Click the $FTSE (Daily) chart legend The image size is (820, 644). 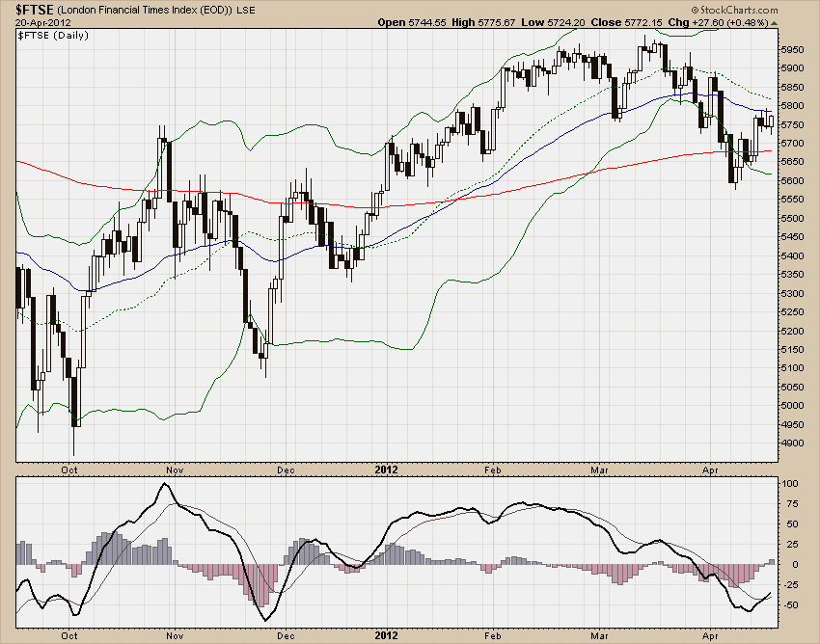53,35
